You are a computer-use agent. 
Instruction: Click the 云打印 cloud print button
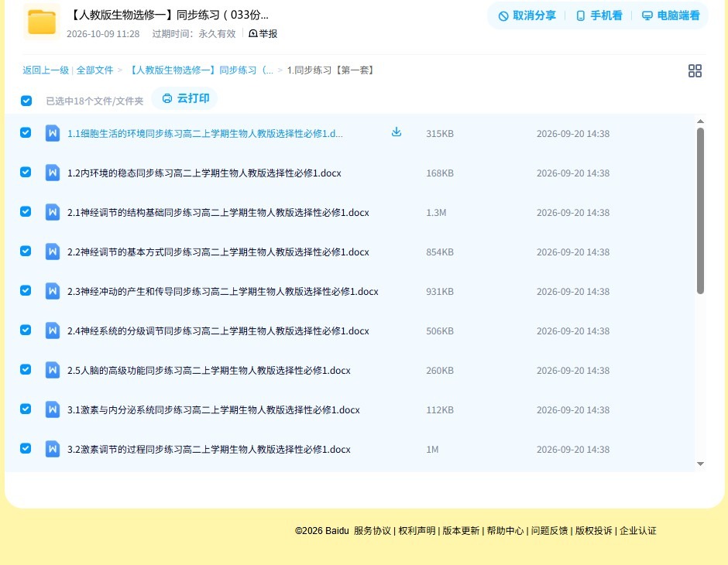[185, 98]
